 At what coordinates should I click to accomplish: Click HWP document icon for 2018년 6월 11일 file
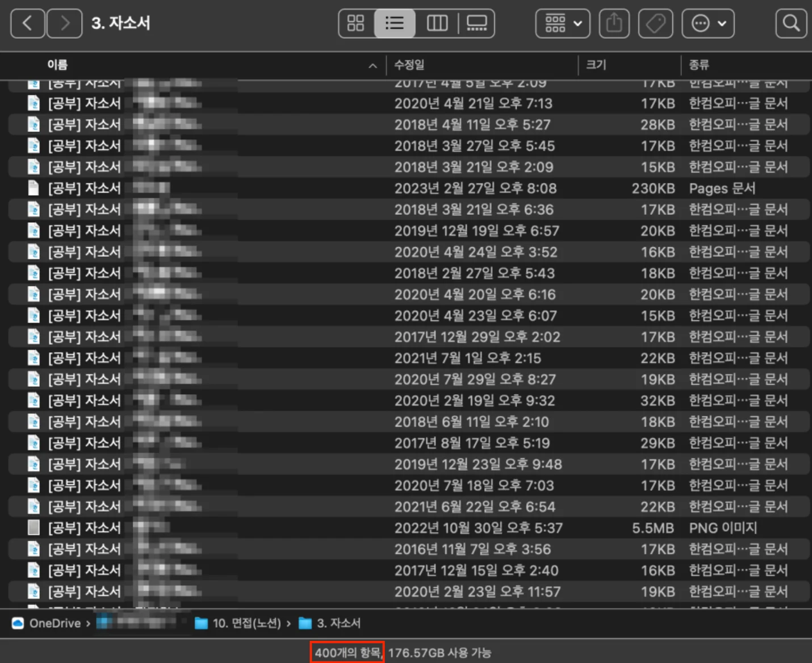pos(34,422)
